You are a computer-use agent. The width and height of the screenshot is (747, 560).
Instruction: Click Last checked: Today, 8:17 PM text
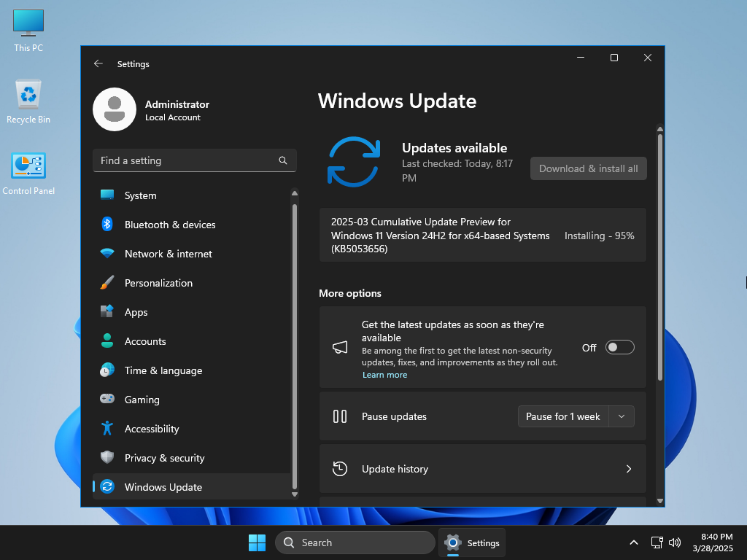pos(457,171)
